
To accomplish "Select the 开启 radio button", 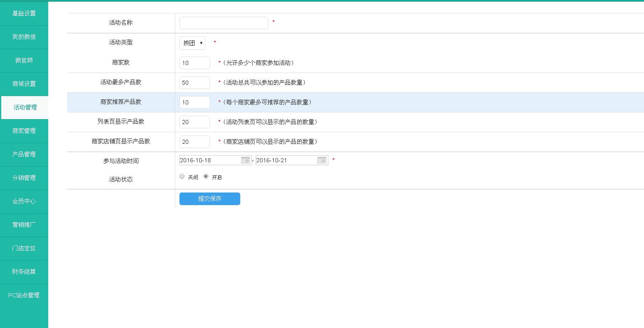I will [x=206, y=177].
